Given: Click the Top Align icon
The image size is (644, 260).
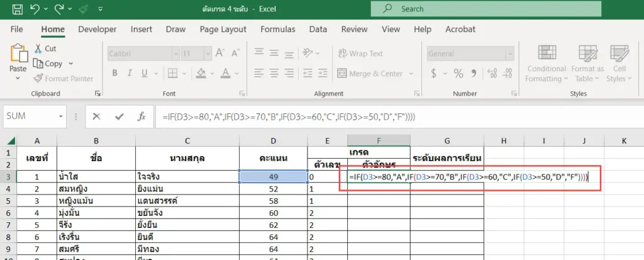Looking at the screenshot, I should point(258,53).
